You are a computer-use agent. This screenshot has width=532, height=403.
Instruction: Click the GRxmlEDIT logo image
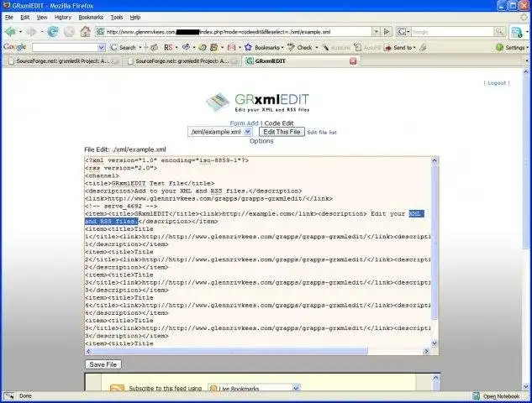point(258,102)
